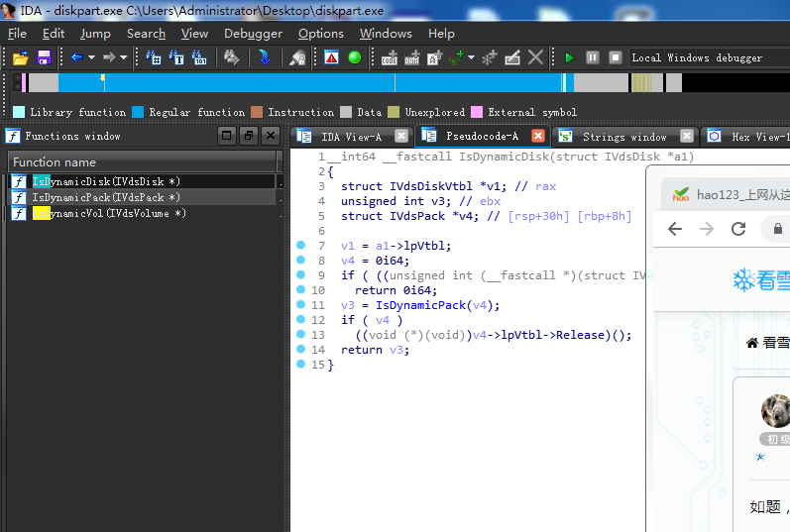Select IsDynamicDisk(IVdsDisk *) in function list
The image size is (790, 532).
click(x=143, y=181)
